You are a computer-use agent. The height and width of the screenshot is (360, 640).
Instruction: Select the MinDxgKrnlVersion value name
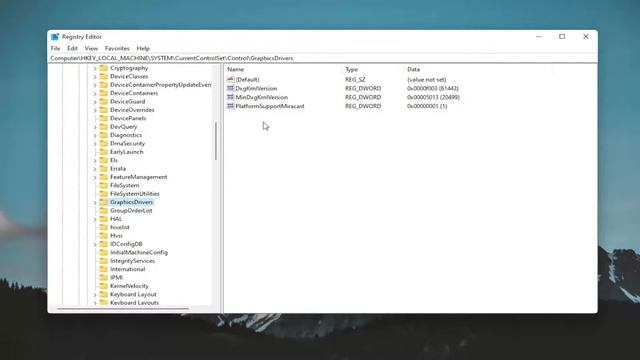pyautogui.click(x=262, y=97)
